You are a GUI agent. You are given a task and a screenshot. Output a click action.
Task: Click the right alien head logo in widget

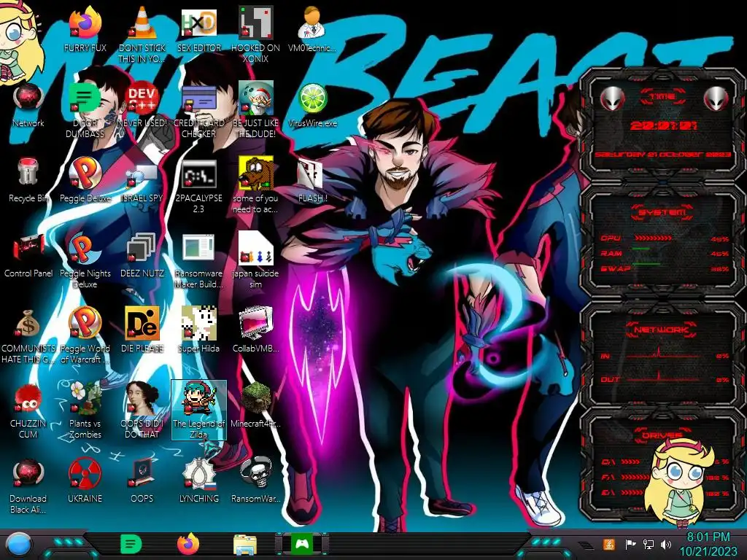point(716,98)
